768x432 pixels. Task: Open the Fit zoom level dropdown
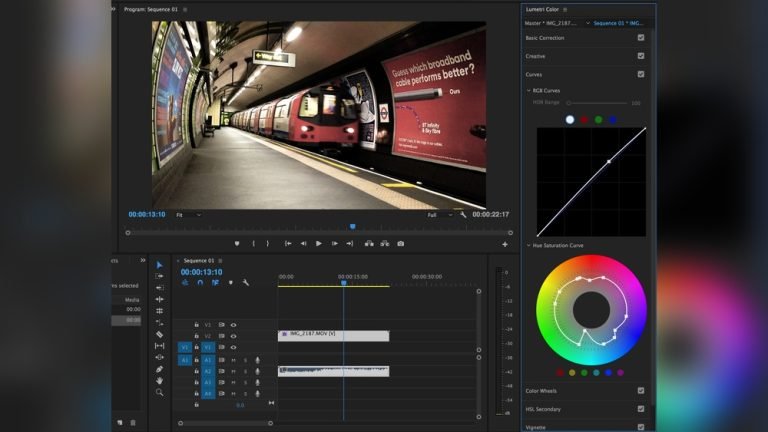[x=189, y=215]
